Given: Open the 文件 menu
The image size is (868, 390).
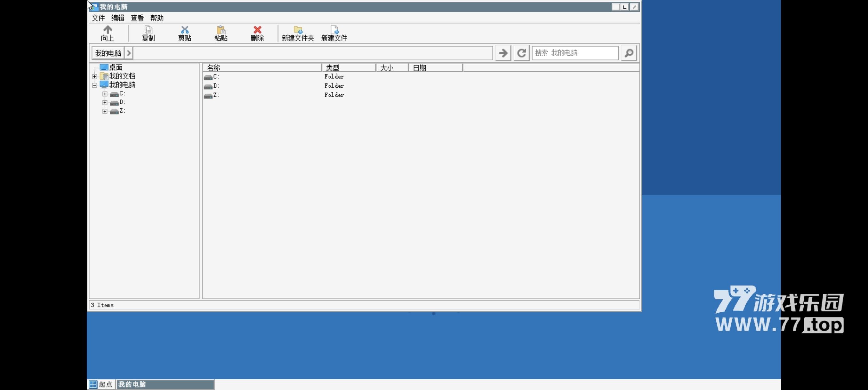Looking at the screenshot, I should [x=98, y=18].
